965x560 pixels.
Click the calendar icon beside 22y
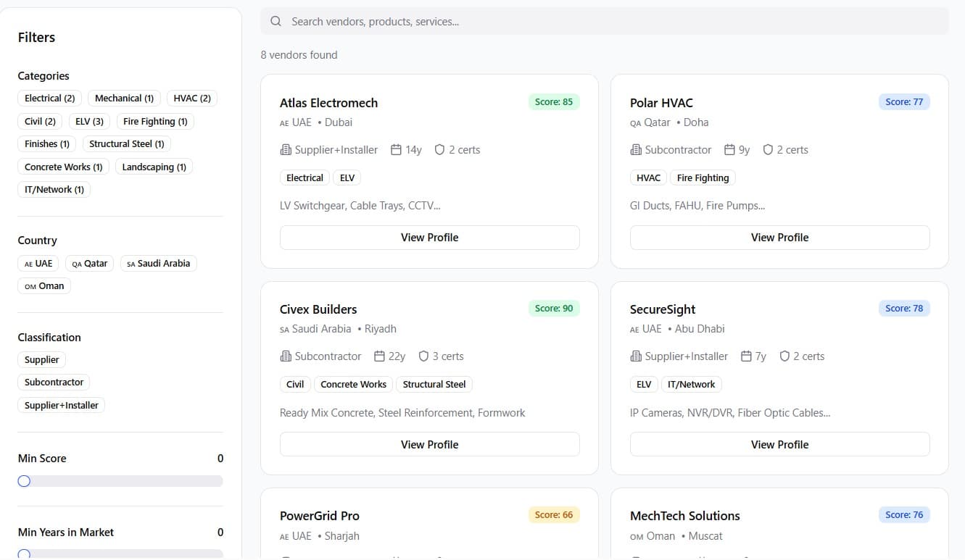point(379,356)
